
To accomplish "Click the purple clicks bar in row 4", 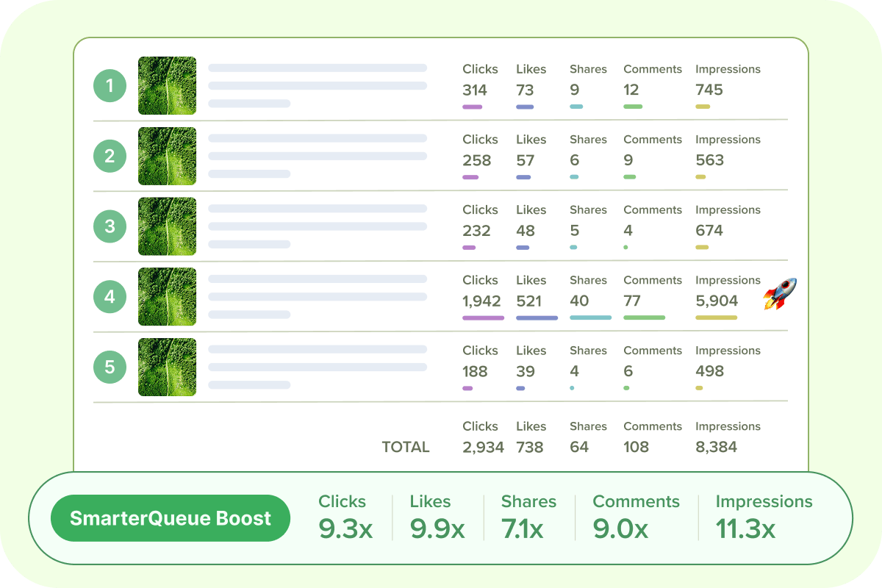I will coord(484,318).
